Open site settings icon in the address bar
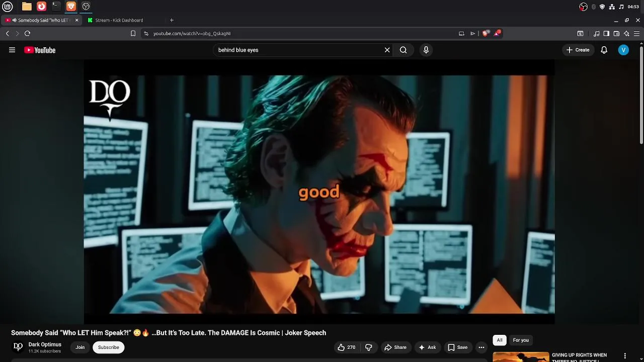Image resolution: width=644 pixels, height=362 pixels. coord(146,34)
